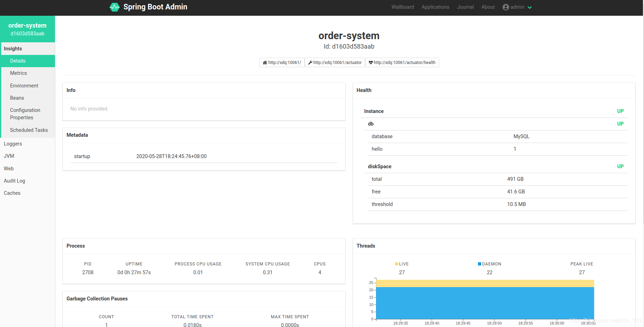
Task: Click the Id: d1603d583aab subtitle
Action: [349, 47]
